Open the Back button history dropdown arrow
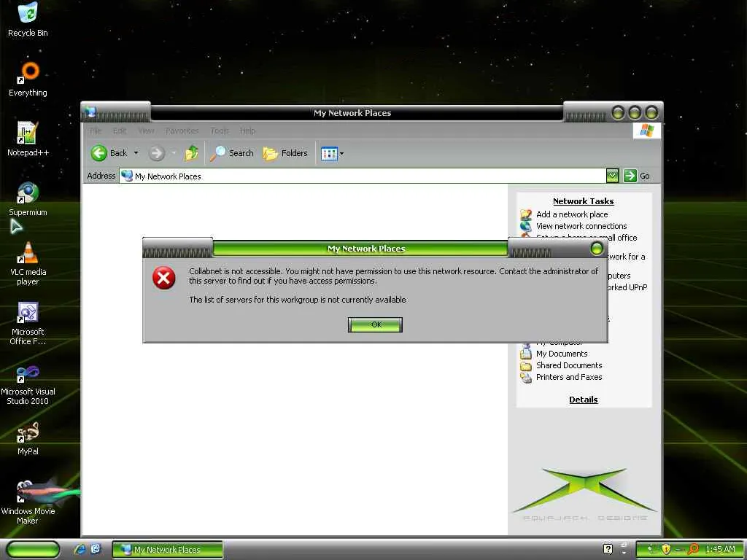The image size is (747, 560). pyautogui.click(x=136, y=153)
